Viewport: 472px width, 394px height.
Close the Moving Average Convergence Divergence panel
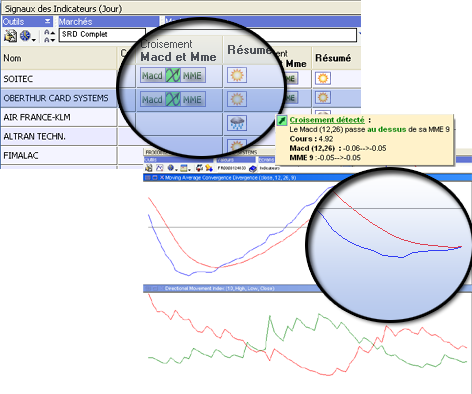point(162,178)
